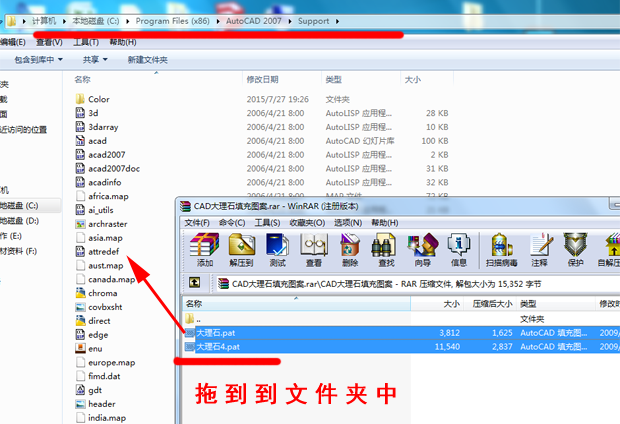Viewport: 620px width, 424px height.
Task: Open the View (查看) tool in WinRAR
Action: (314, 250)
